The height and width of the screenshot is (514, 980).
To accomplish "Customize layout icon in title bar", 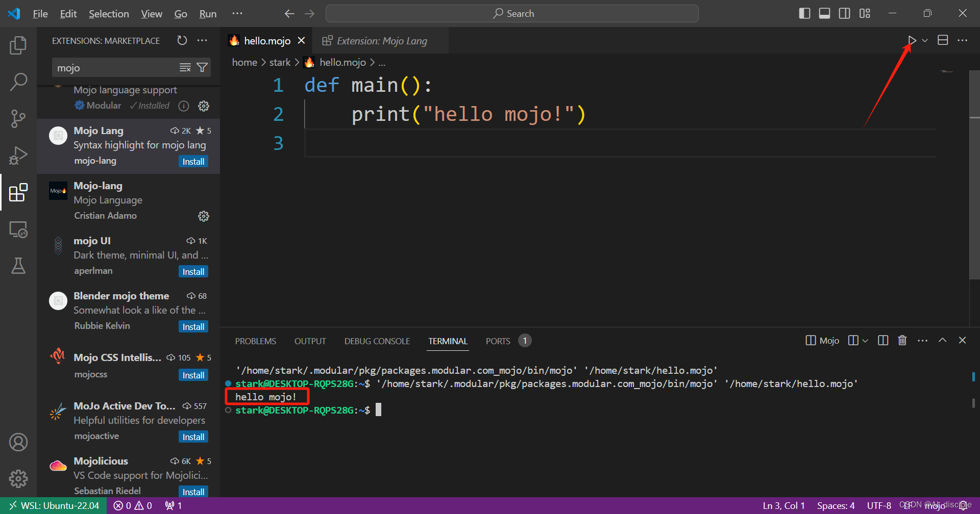I will point(865,14).
